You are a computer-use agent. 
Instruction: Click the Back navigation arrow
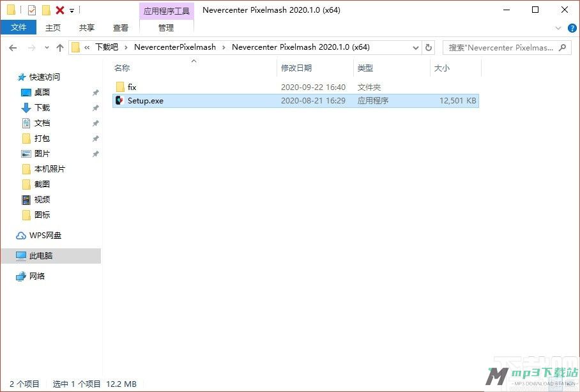pos(13,48)
